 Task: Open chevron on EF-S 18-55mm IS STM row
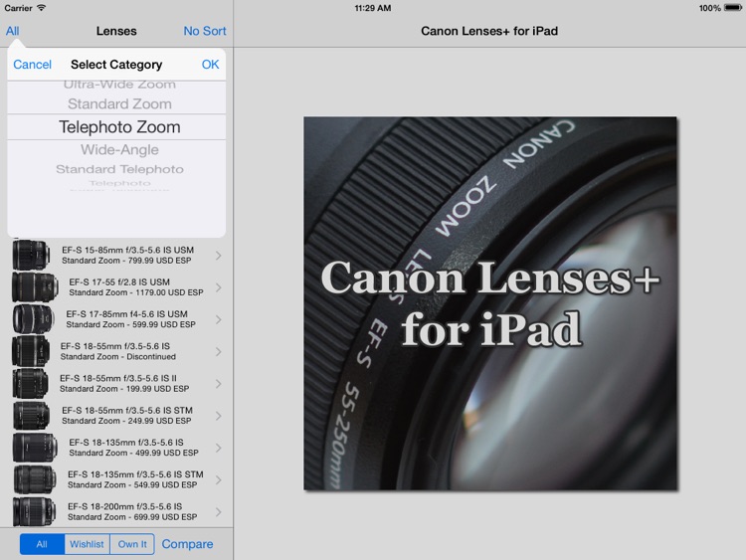pos(219,416)
